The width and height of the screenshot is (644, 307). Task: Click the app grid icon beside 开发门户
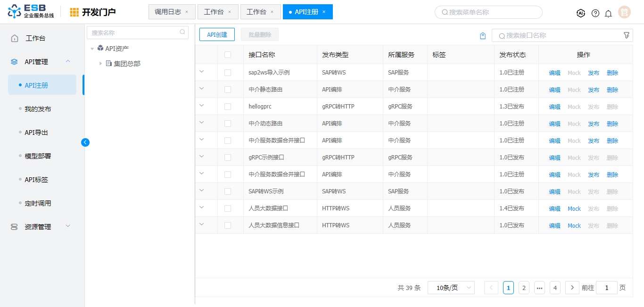click(74, 12)
